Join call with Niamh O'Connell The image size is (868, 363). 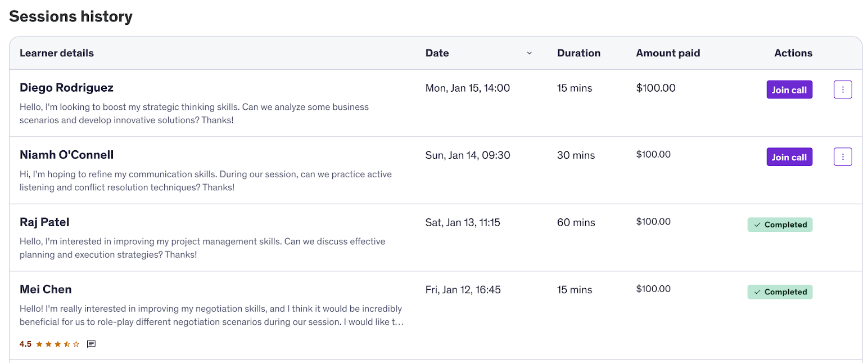[x=789, y=156]
